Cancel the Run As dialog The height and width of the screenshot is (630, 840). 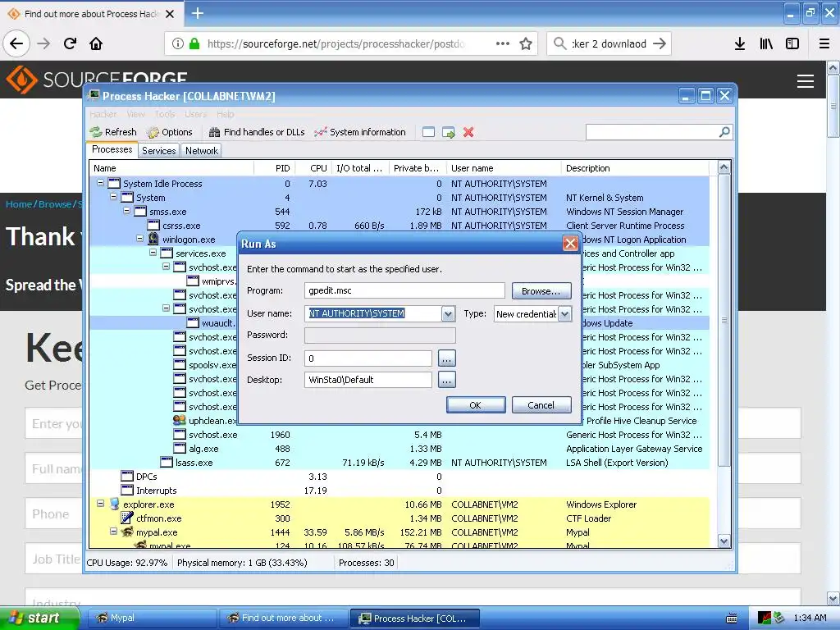point(541,405)
